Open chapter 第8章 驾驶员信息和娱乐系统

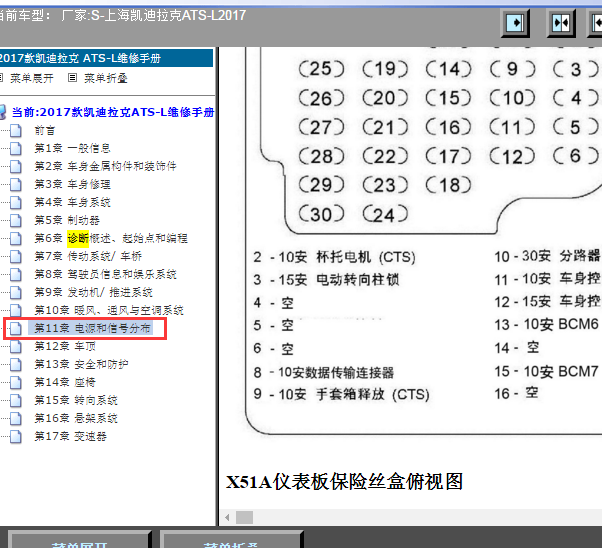[x=106, y=274]
